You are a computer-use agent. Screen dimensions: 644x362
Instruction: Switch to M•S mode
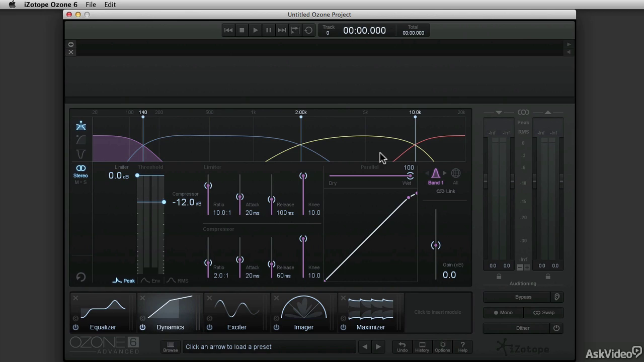tap(80, 182)
